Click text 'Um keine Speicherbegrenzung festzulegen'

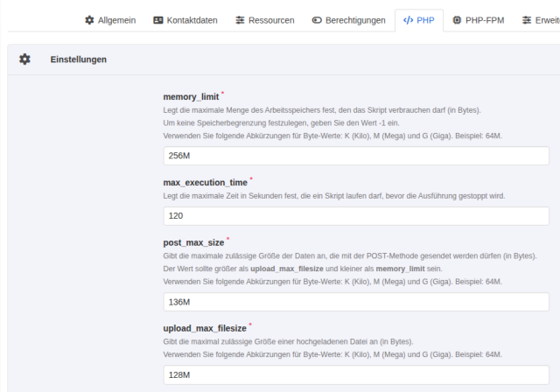click(235, 123)
